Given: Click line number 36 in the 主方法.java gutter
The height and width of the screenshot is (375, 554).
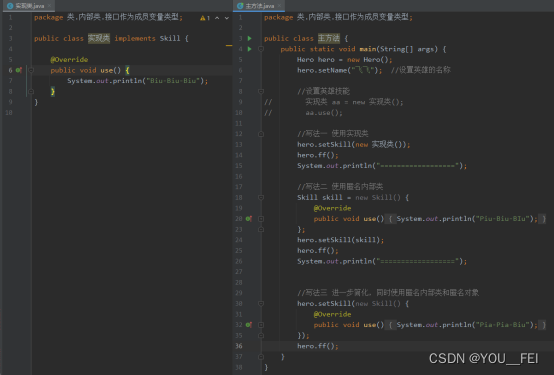Looking at the screenshot, I should tap(239, 346).
